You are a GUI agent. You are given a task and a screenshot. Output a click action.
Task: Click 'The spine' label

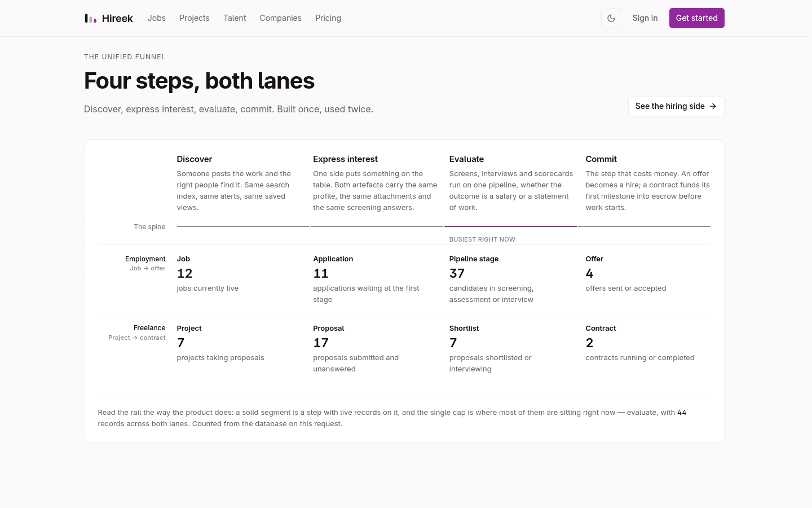click(x=149, y=227)
